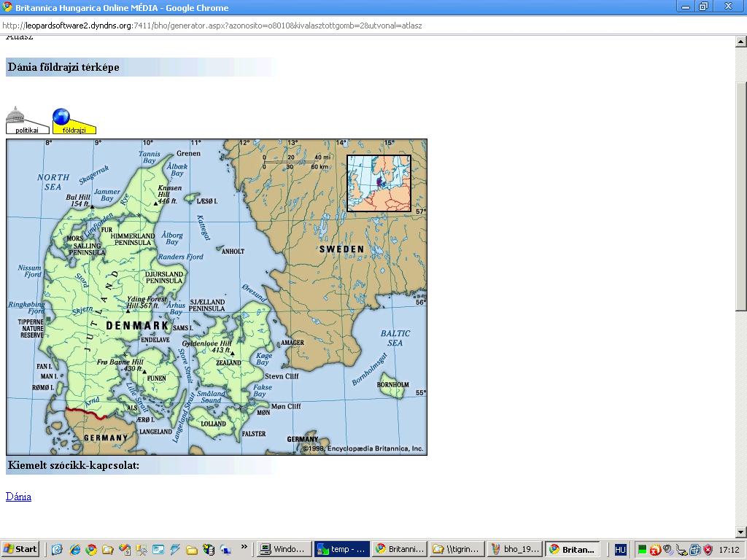Click the LOLLAND label on the map
Viewport: 747px width, 560px height.
point(214,424)
